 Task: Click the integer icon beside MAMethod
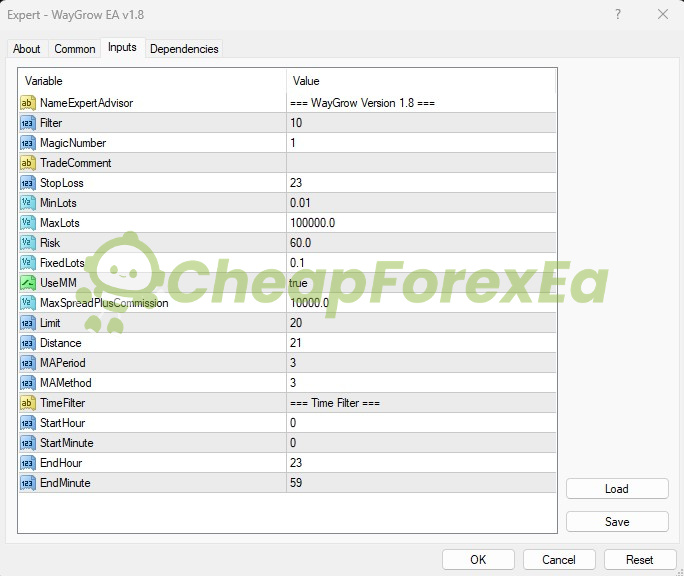[x=27, y=383]
